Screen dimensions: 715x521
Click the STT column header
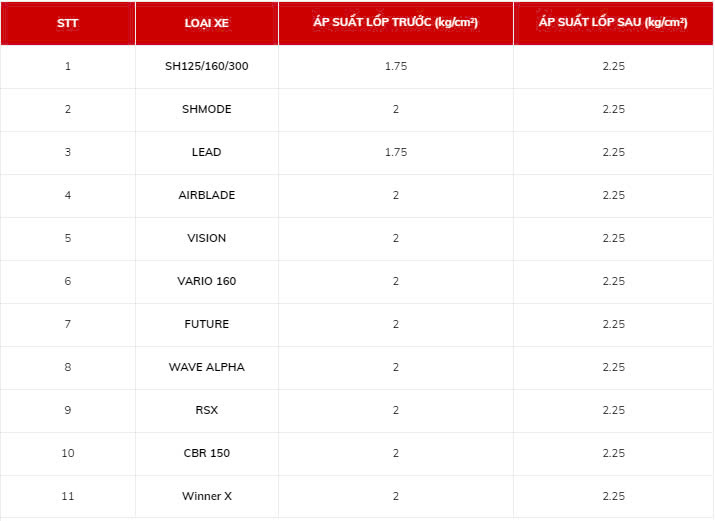tap(67, 23)
